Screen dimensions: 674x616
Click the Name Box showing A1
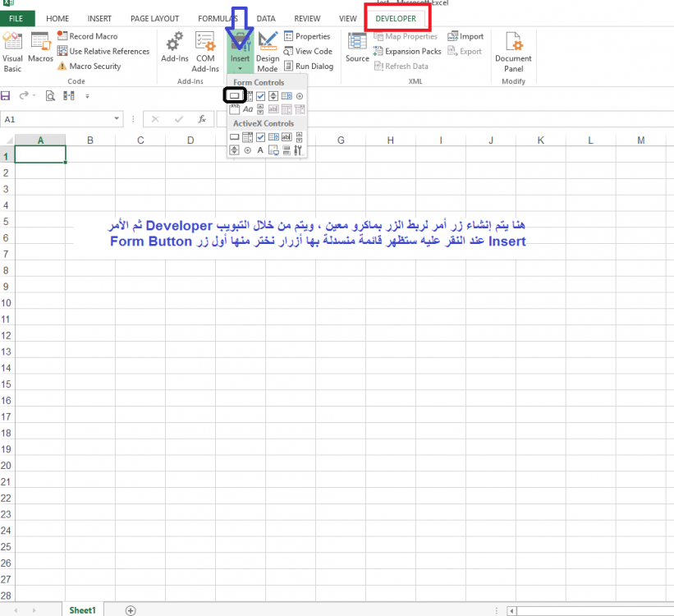click(57, 119)
